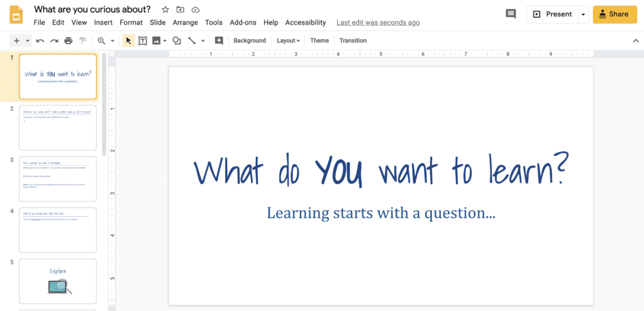Open the Insert menu
This screenshot has width=644, height=311.
[104, 23]
